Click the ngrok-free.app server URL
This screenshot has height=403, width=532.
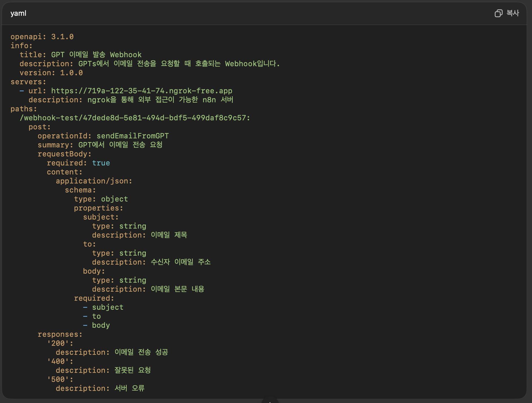[x=142, y=91]
